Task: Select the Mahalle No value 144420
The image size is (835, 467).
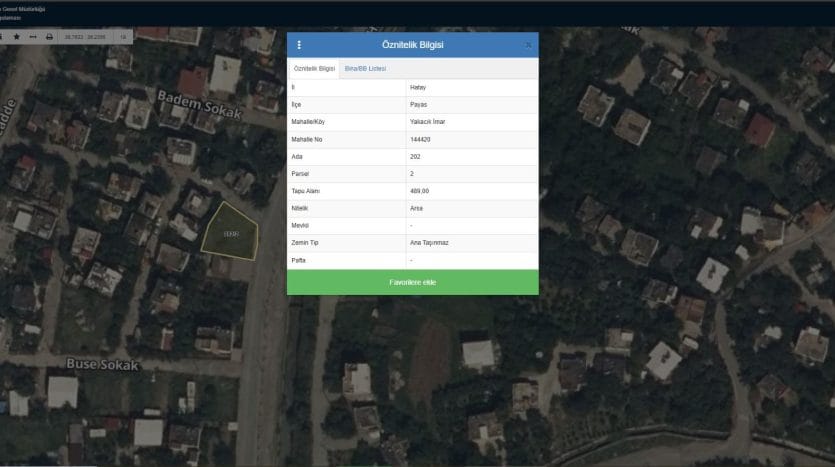Action: [420, 139]
